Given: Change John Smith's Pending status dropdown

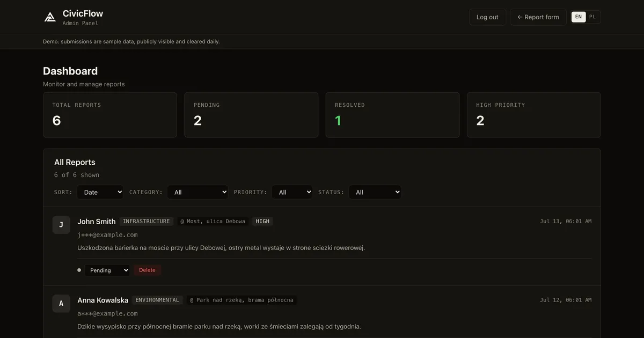Looking at the screenshot, I should click(x=107, y=270).
